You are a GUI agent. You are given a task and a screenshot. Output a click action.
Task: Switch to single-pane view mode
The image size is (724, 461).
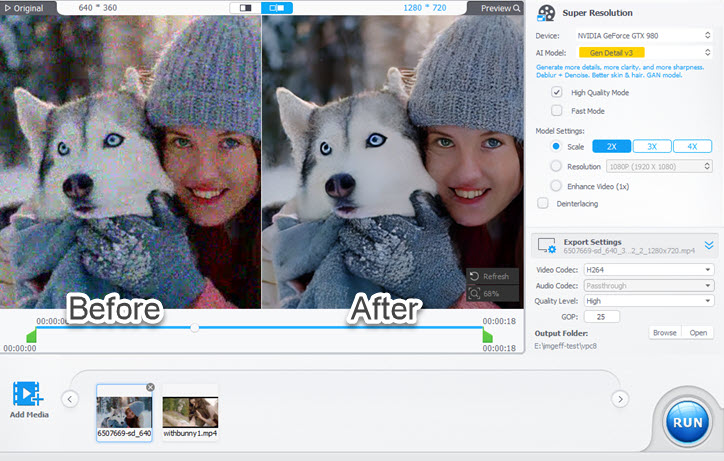click(x=245, y=8)
